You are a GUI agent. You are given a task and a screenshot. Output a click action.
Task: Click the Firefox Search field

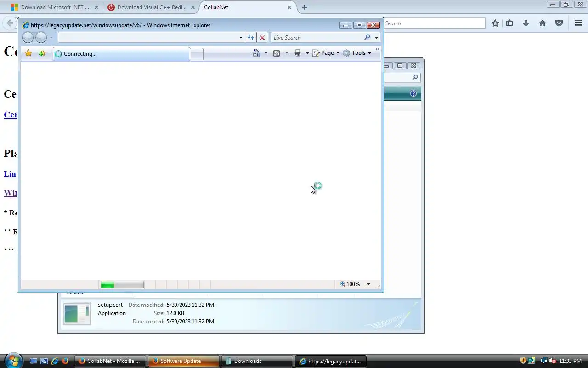pyautogui.click(x=434, y=23)
